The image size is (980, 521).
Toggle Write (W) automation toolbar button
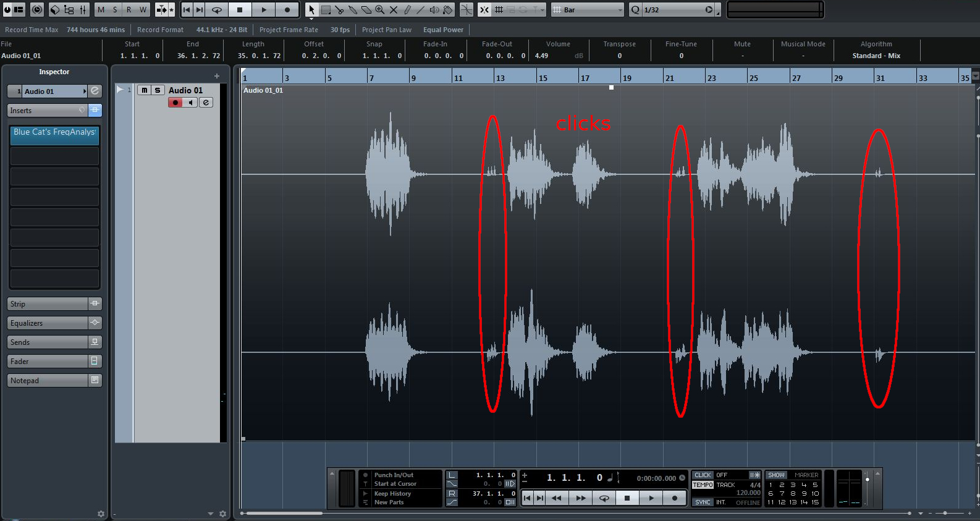pyautogui.click(x=143, y=10)
